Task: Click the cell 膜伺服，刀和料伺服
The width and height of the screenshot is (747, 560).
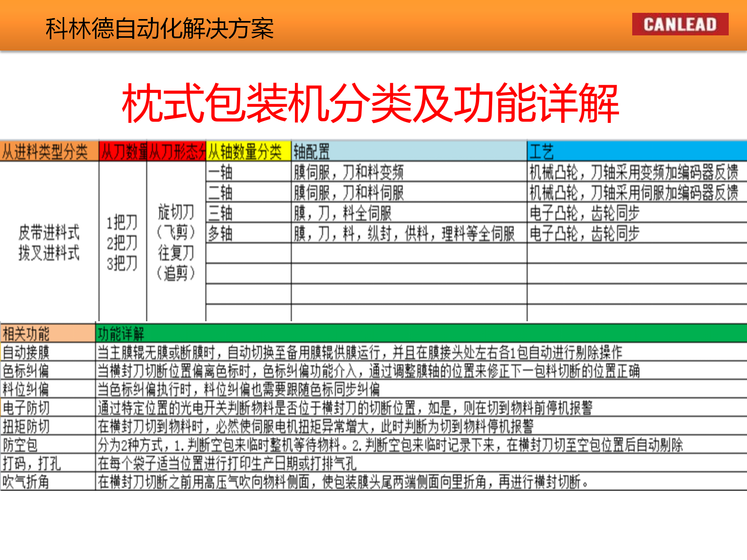Action: (409, 192)
